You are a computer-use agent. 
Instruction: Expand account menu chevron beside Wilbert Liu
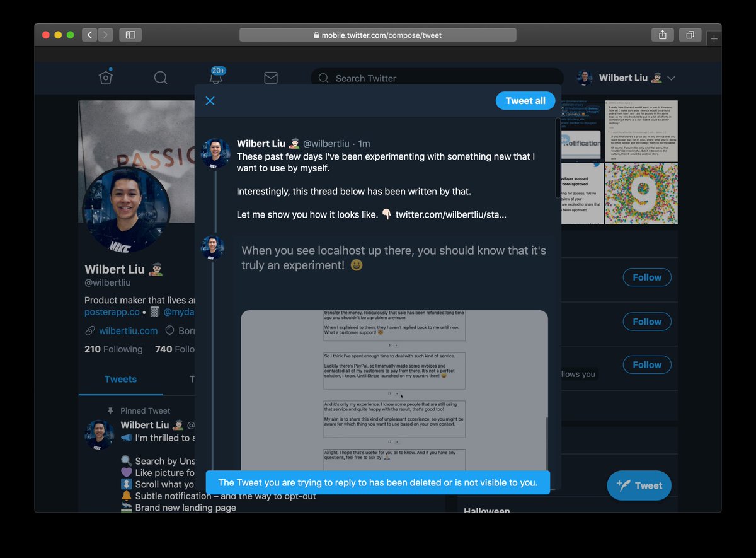tap(671, 78)
